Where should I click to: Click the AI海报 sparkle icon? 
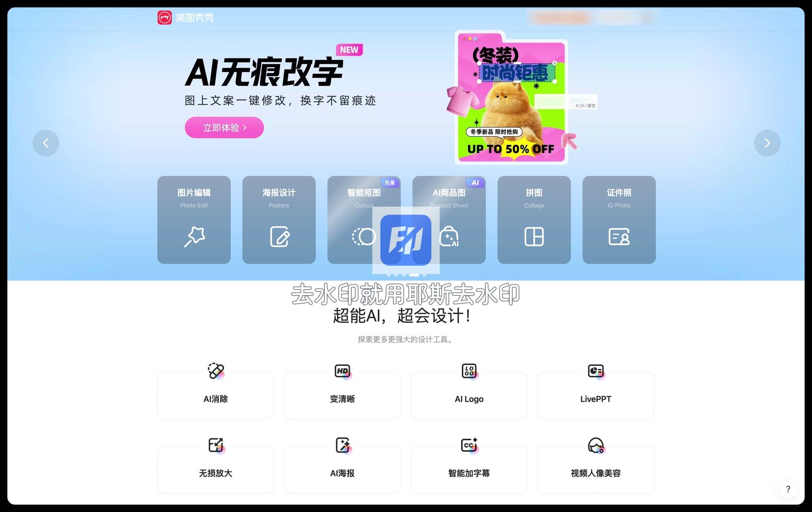pos(343,445)
